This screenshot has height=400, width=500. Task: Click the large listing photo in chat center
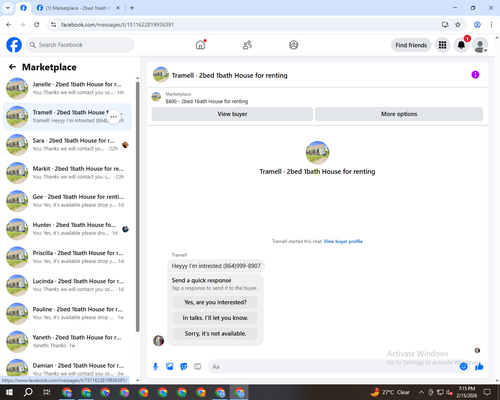pos(317,153)
